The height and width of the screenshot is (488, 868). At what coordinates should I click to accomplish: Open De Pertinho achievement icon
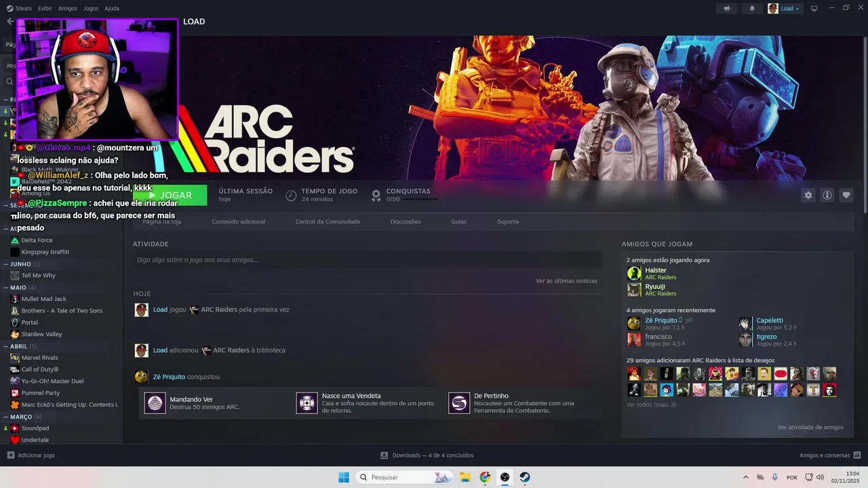click(x=459, y=403)
